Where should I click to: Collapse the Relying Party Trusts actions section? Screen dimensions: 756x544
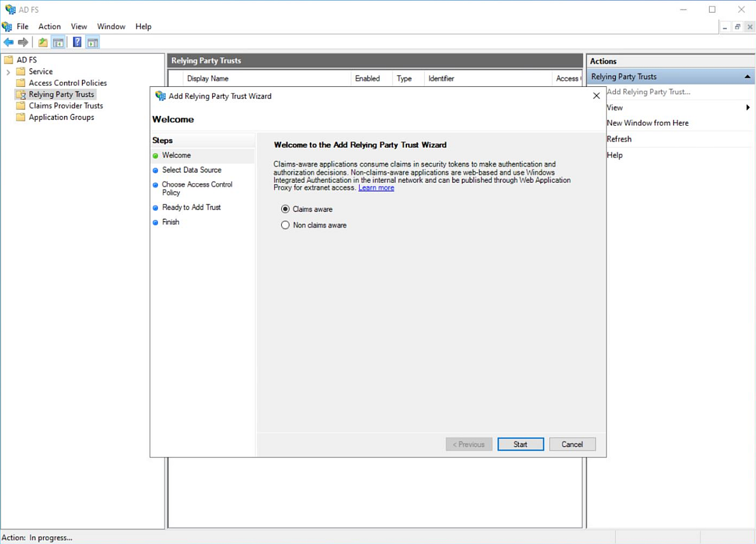click(x=748, y=76)
